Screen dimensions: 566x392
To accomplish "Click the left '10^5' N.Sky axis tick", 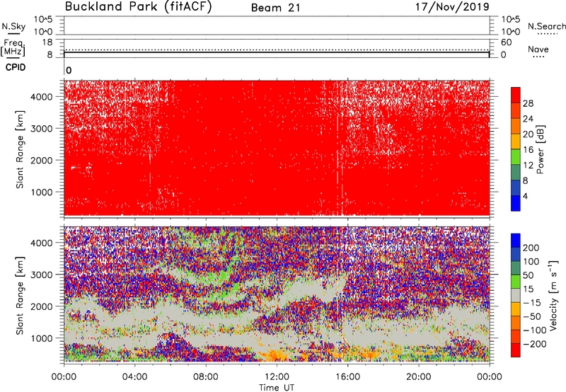I will (44, 20).
